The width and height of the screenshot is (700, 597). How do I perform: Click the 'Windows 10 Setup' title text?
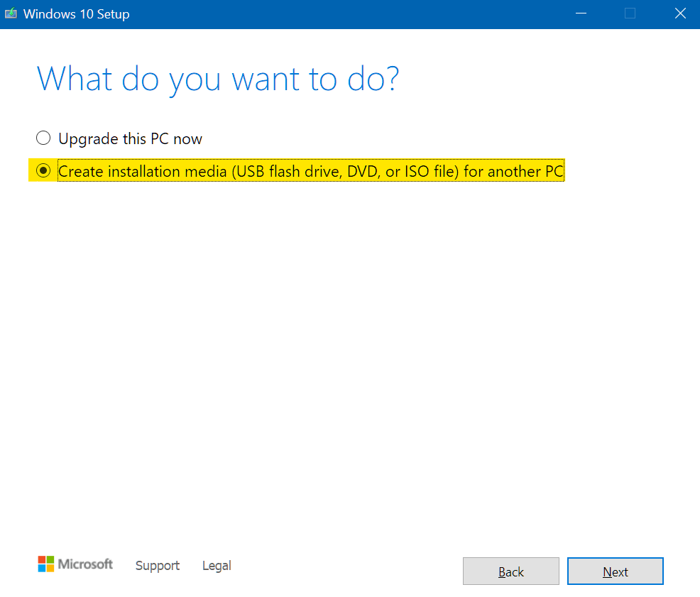(x=77, y=14)
